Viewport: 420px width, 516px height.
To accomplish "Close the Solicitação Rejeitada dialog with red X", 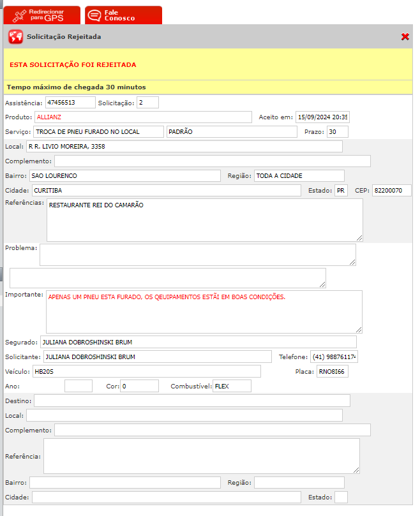I will tap(405, 36).
